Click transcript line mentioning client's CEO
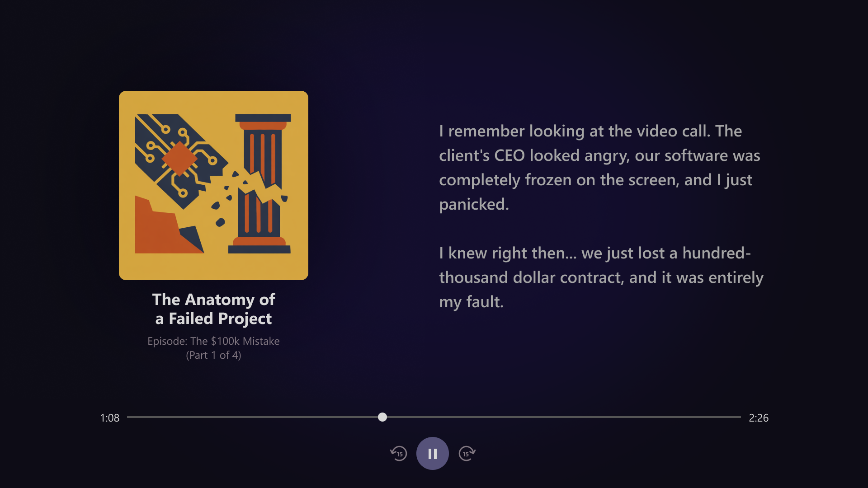The image size is (868, 488). [599, 155]
